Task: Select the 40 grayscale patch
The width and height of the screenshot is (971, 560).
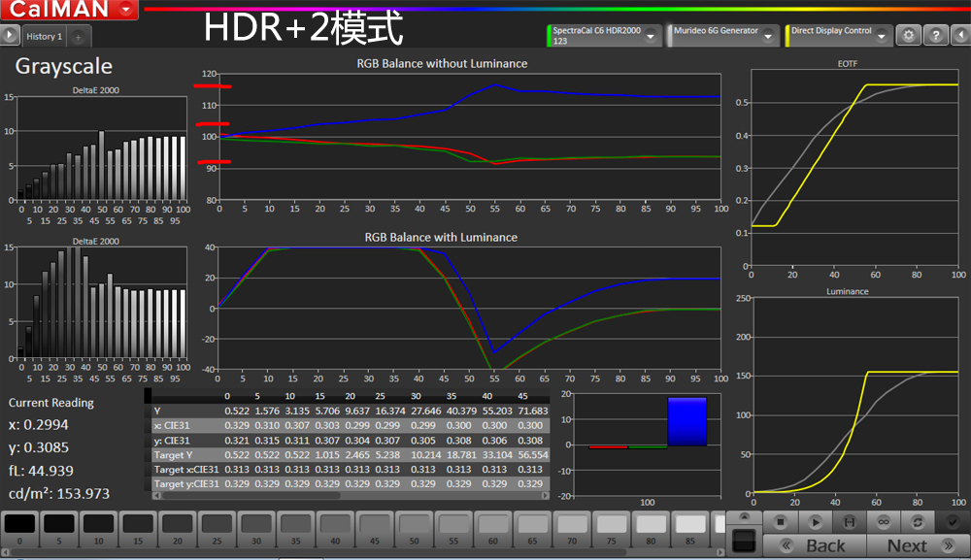Action: point(335,529)
